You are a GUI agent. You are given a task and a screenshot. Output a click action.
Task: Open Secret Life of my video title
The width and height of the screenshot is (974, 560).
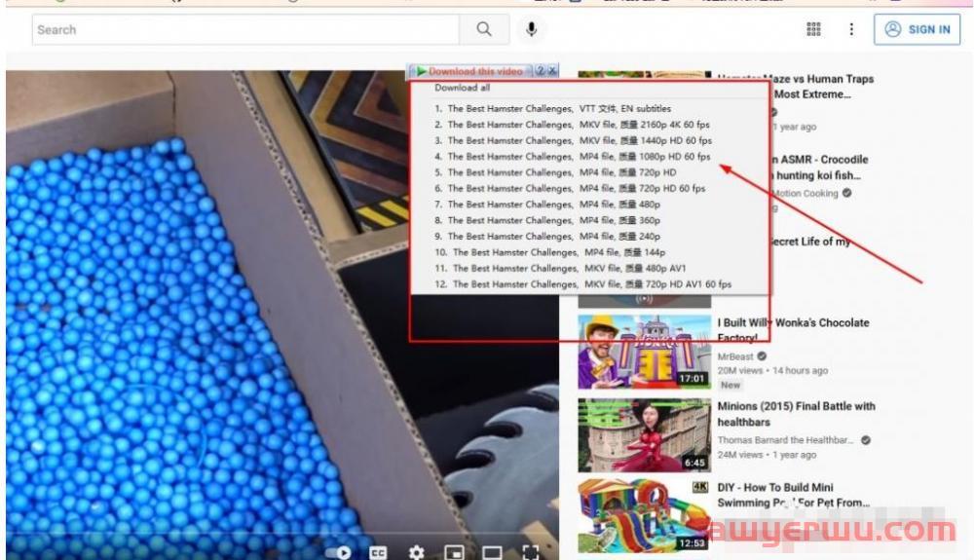coord(810,242)
